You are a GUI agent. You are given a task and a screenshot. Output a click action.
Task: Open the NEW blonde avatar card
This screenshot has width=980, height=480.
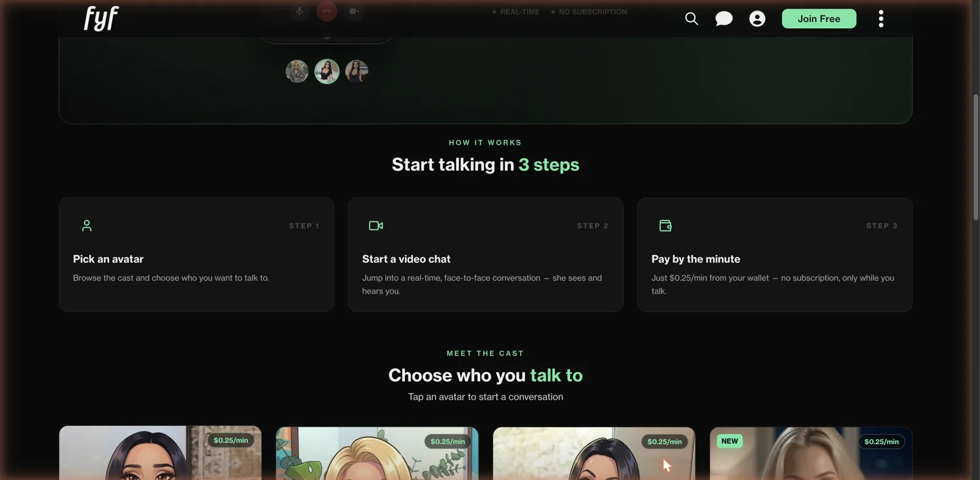[811, 453]
